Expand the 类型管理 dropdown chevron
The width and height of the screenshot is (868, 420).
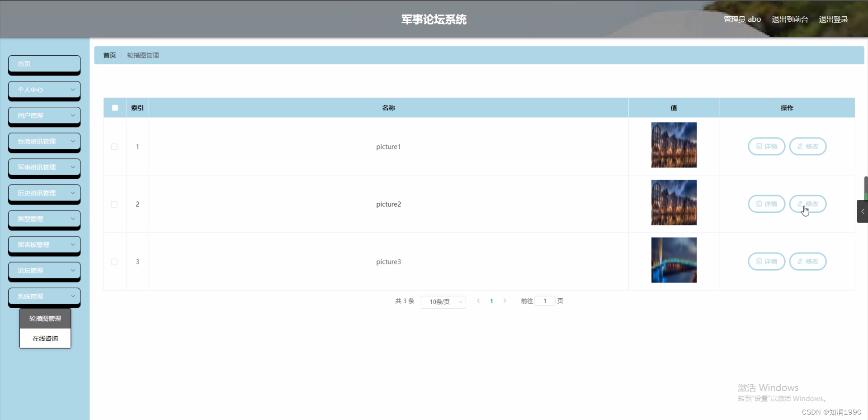(73, 219)
